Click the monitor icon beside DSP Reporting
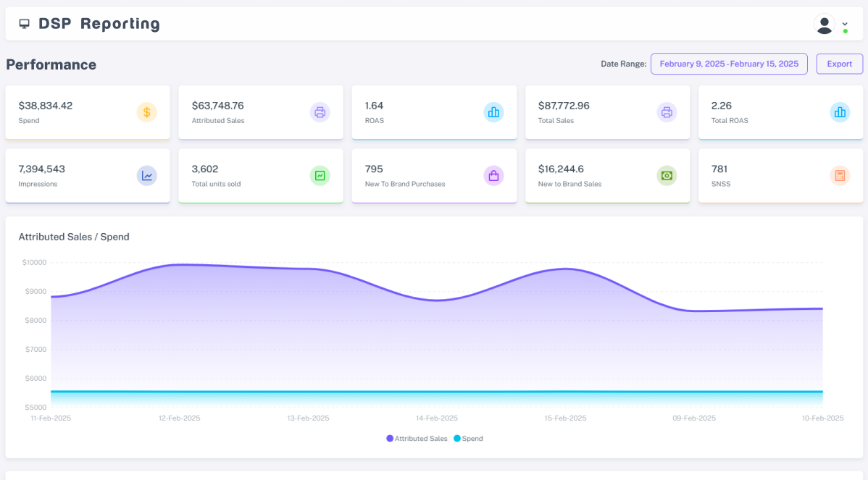The height and width of the screenshot is (480, 868). (25, 24)
